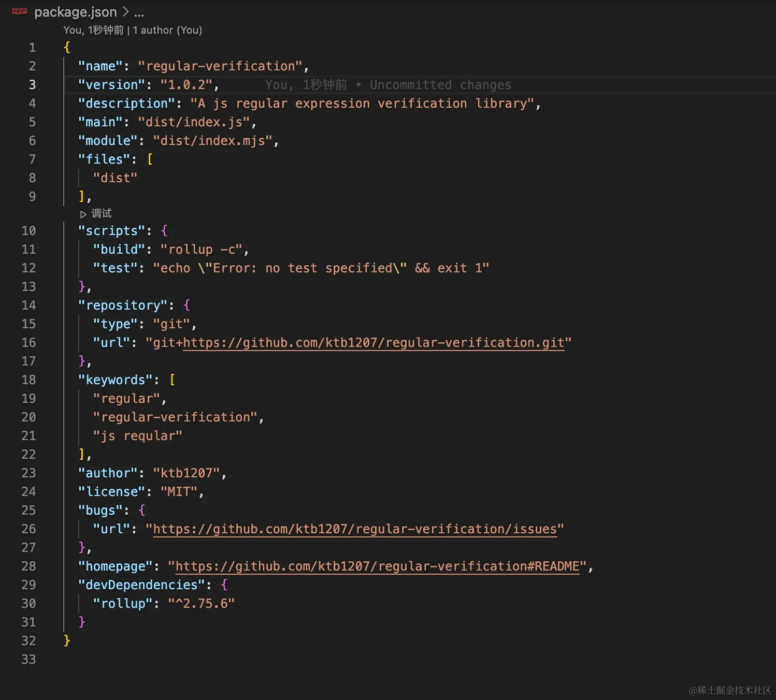Click the "dist/index.js" value
This screenshot has width=776, height=700.
tap(194, 122)
